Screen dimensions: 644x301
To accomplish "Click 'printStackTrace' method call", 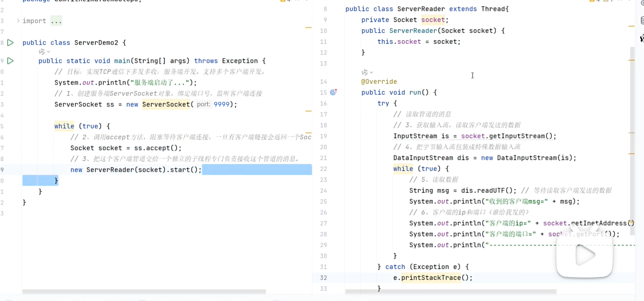I will pyautogui.click(x=431, y=278).
